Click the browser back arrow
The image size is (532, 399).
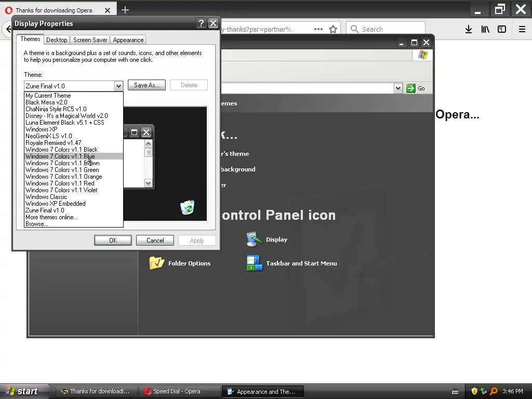pyautogui.click(x=9, y=29)
